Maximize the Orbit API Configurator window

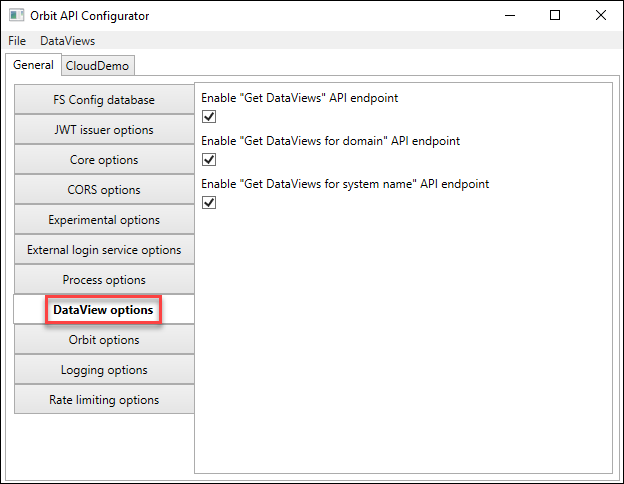[x=555, y=15]
